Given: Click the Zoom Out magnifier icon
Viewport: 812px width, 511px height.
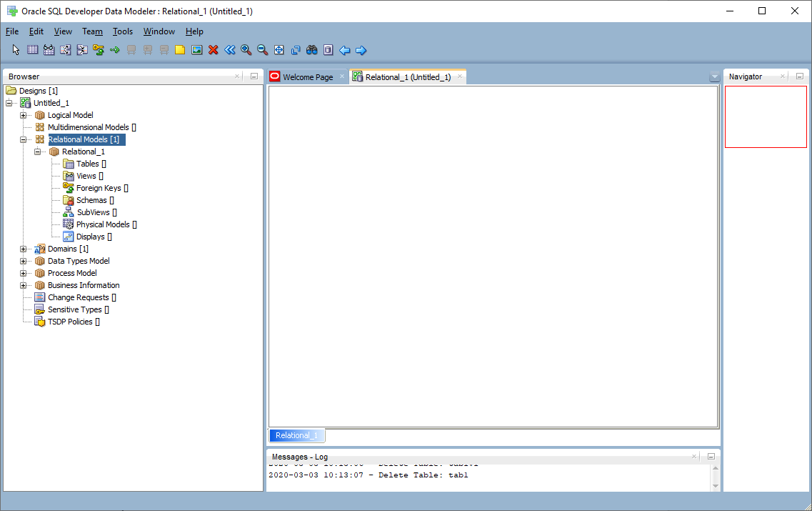Looking at the screenshot, I should pos(263,50).
